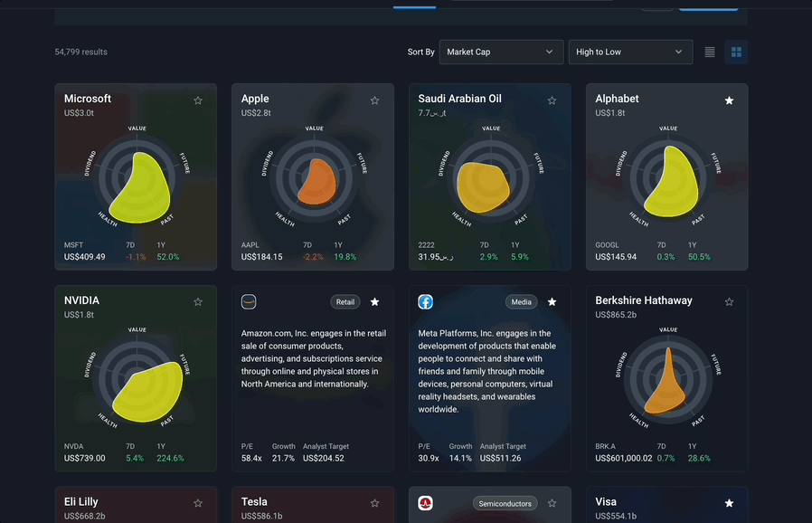Click Berkshire Hathaway snowflake chart

click(x=668, y=379)
